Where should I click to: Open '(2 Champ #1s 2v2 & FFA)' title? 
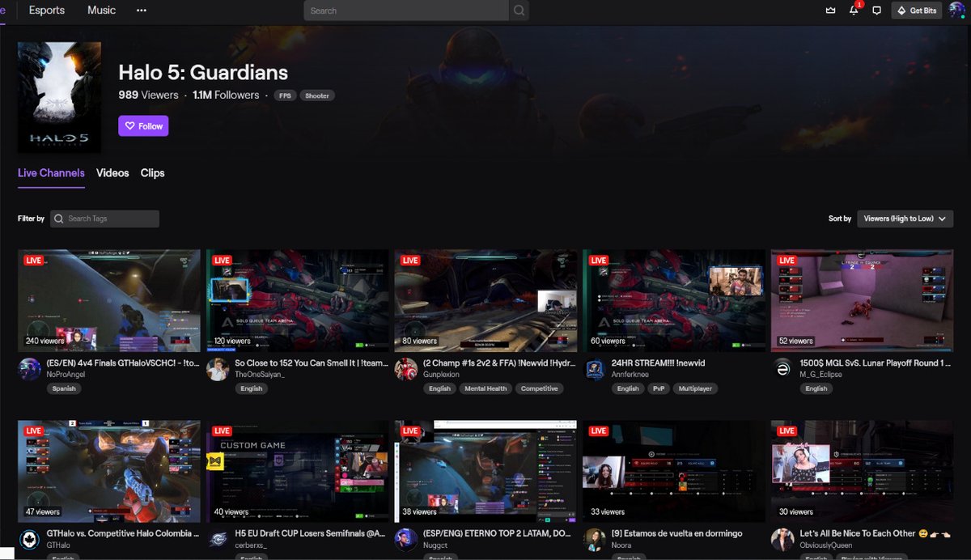[500, 363]
